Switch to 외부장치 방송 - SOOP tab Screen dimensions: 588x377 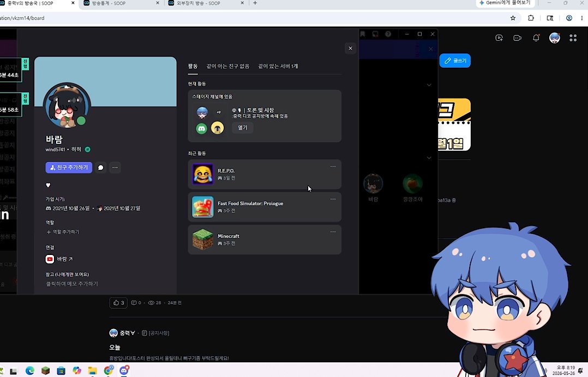click(205, 3)
